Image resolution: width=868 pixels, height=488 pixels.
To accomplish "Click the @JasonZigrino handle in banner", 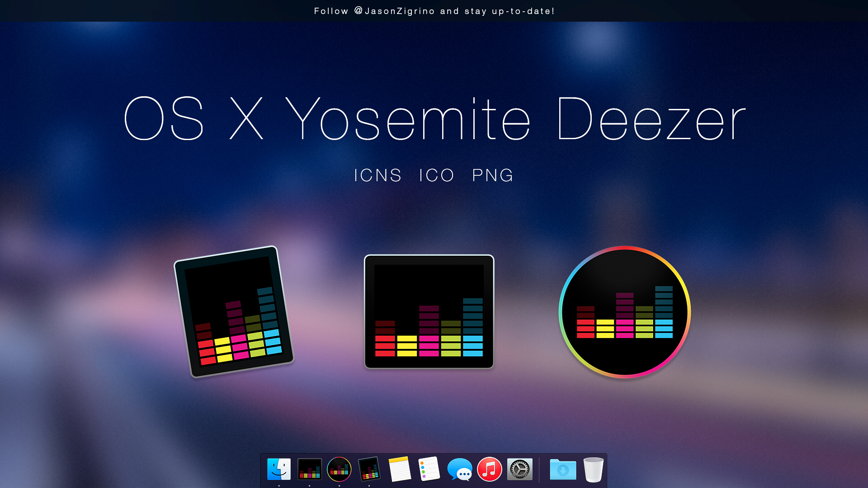I will (x=395, y=11).
